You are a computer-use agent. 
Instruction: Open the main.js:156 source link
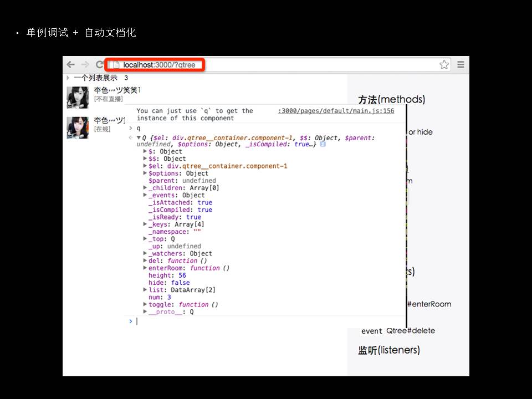[x=336, y=111]
